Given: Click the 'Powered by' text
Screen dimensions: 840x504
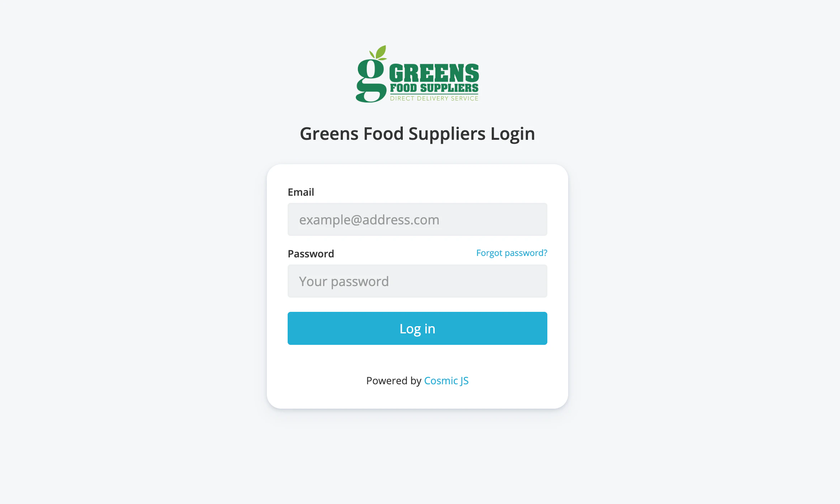Looking at the screenshot, I should 394,381.
